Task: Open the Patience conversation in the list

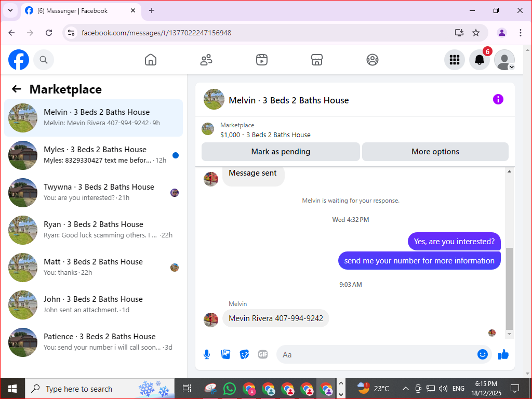Action: click(94, 342)
